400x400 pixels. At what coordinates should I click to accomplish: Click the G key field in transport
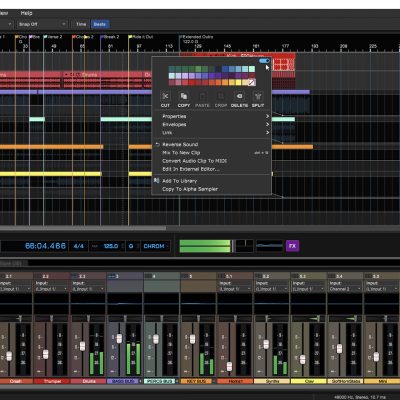click(x=131, y=246)
